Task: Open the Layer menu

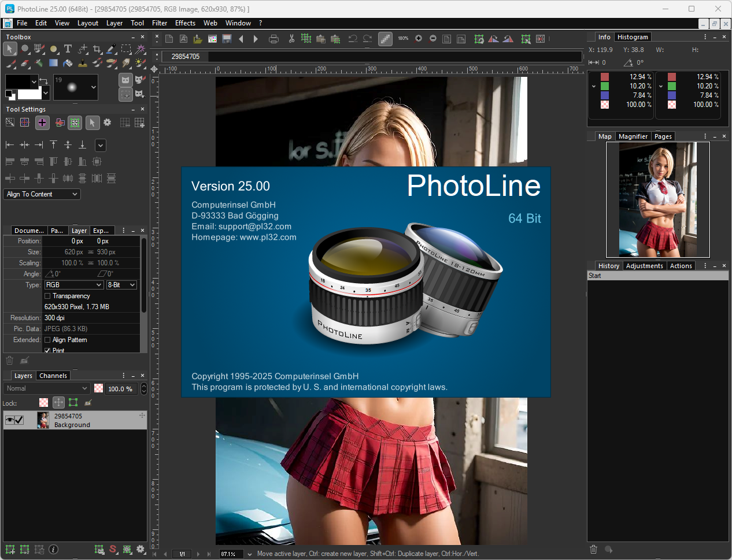Action: pos(114,23)
